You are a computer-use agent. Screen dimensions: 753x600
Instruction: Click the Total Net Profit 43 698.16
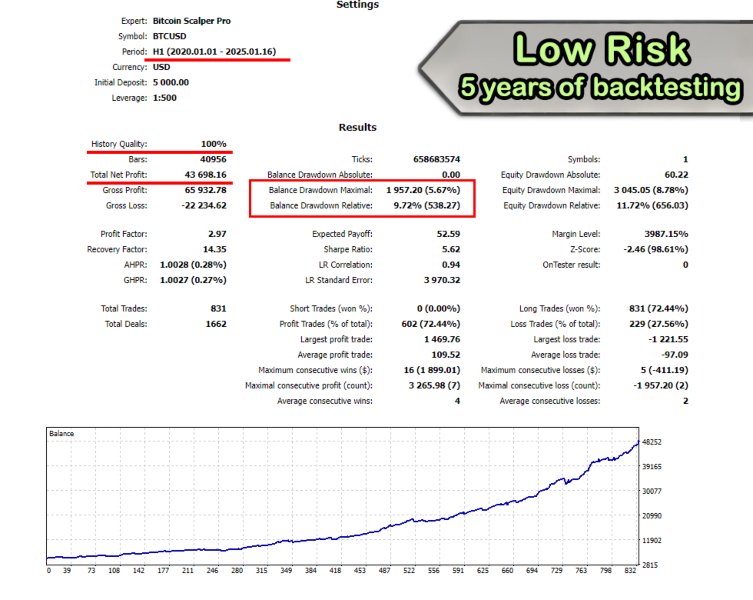coord(206,174)
